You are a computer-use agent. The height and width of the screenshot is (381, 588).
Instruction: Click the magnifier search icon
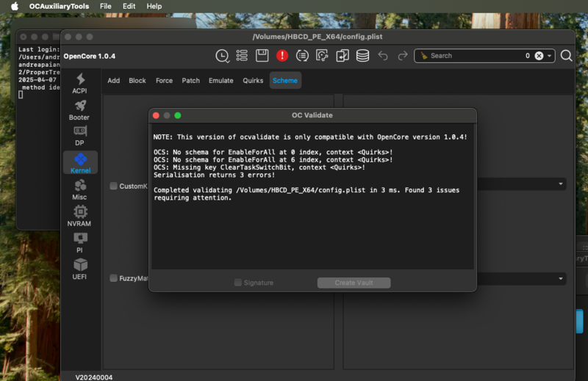coord(566,56)
